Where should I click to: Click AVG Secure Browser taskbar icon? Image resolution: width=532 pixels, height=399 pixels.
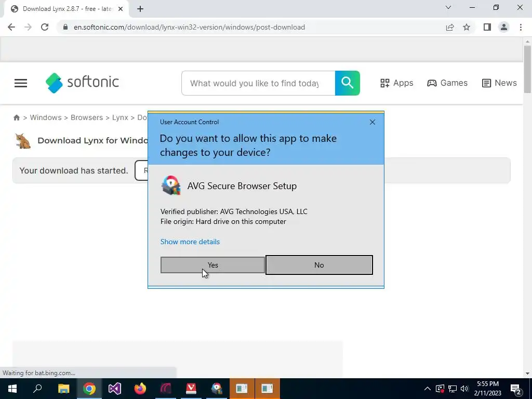tap(217, 389)
